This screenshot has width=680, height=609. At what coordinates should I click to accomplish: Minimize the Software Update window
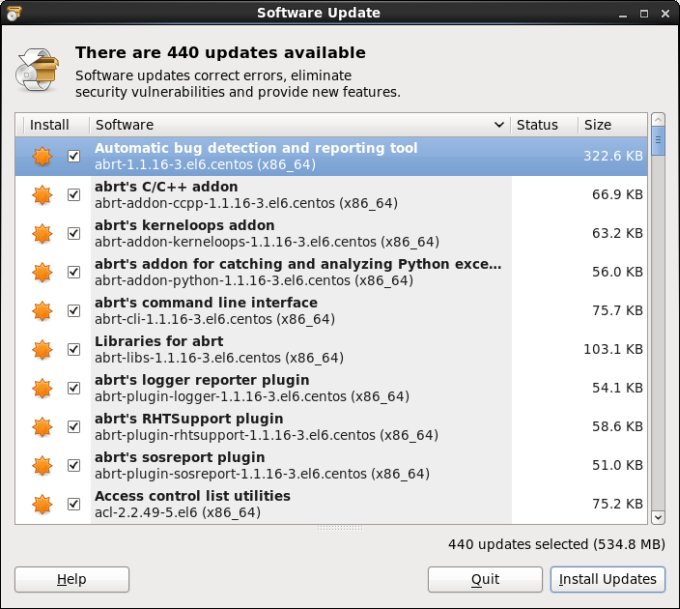[x=623, y=14]
